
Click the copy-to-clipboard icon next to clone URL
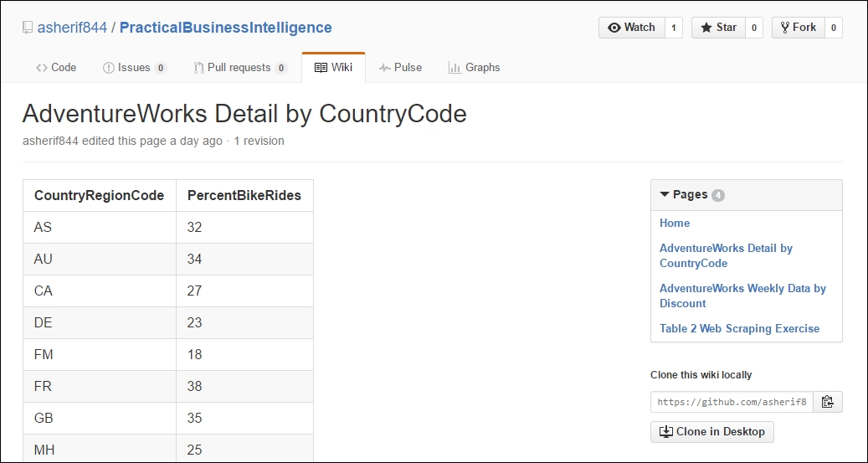(828, 402)
